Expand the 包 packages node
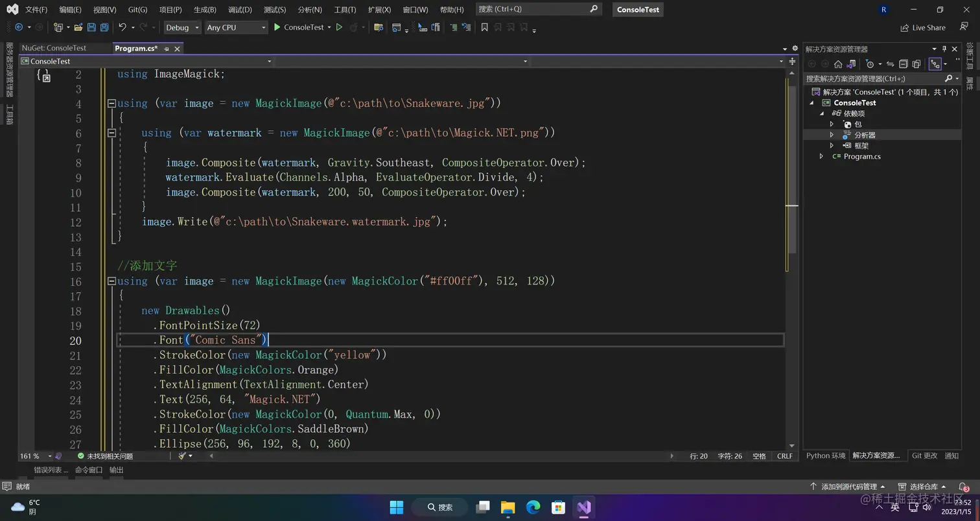980x521 pixels. (x=832, y=124)
